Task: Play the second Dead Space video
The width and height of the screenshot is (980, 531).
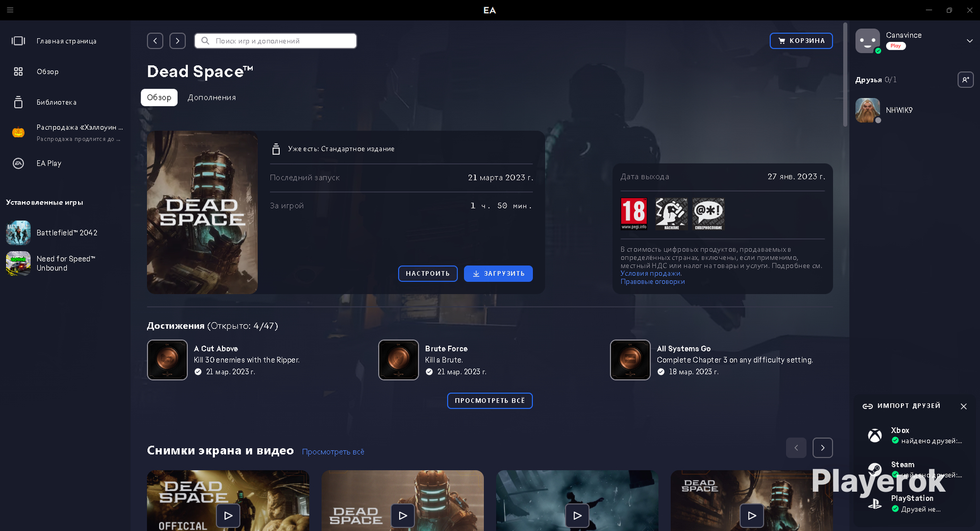Action: click(x=403, y=516)
